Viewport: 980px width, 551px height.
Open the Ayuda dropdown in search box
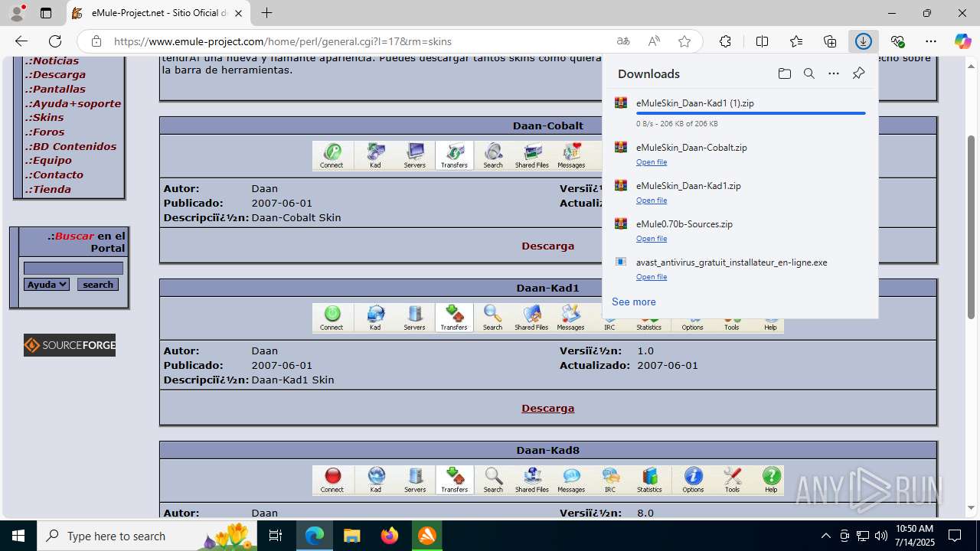47,284
